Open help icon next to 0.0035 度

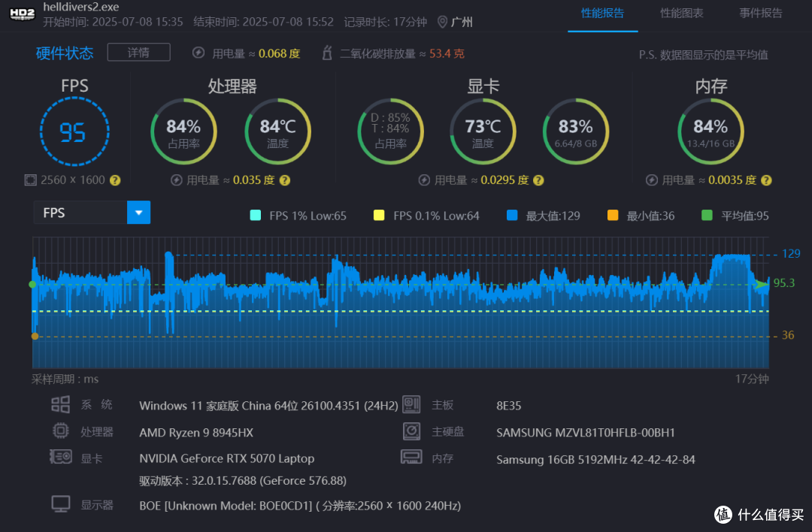point(766,180)
